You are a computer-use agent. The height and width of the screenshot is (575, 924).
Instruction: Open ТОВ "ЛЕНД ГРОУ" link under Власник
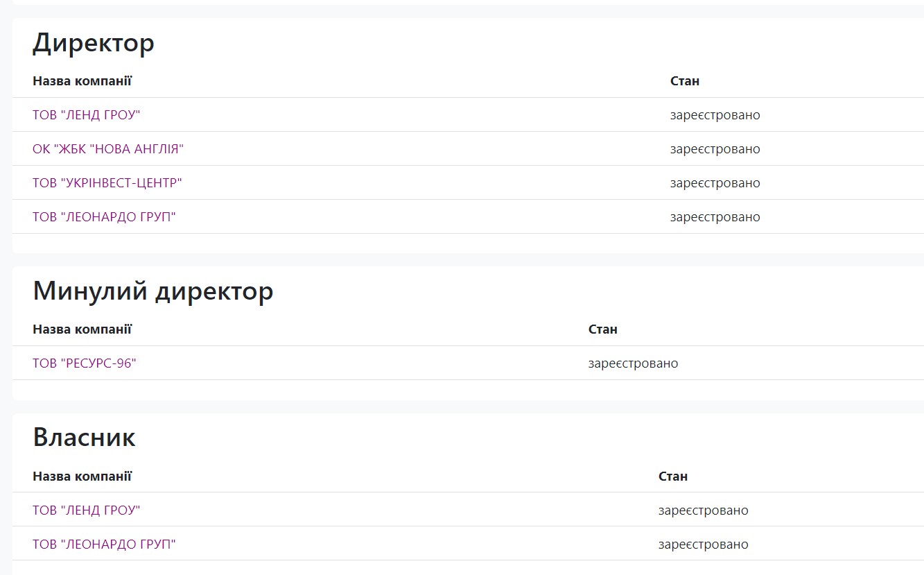[86, 510]
